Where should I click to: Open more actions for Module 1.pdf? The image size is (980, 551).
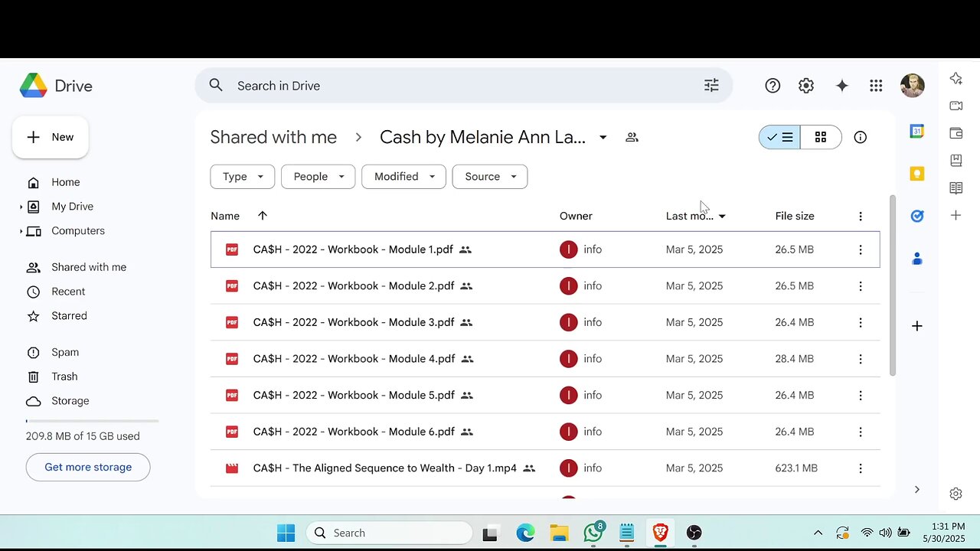(x=861, y=249)
